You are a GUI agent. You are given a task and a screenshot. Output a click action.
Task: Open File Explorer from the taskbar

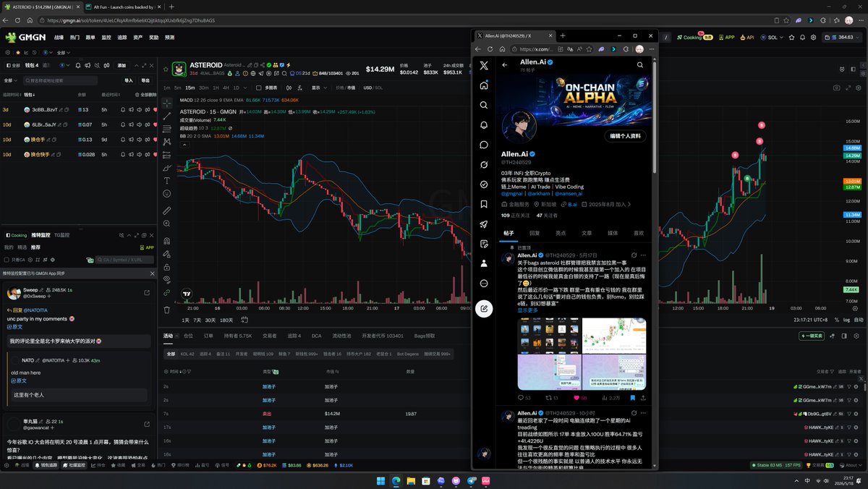(411, 480)
